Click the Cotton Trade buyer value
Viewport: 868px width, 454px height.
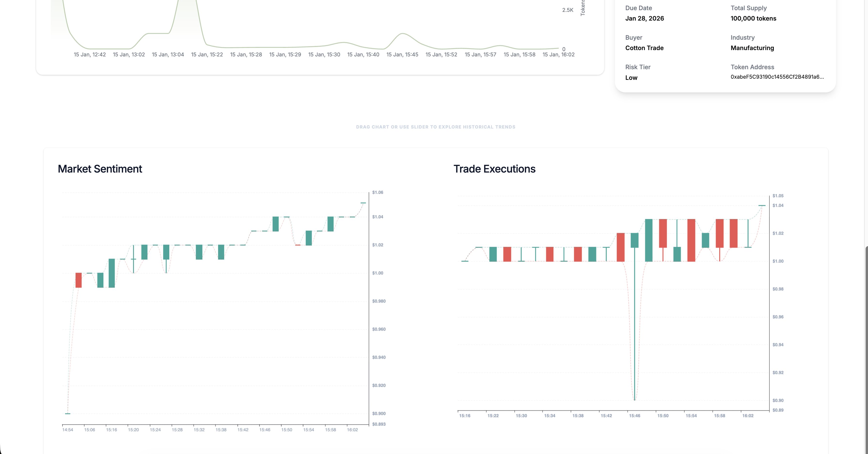pos(644,48)
